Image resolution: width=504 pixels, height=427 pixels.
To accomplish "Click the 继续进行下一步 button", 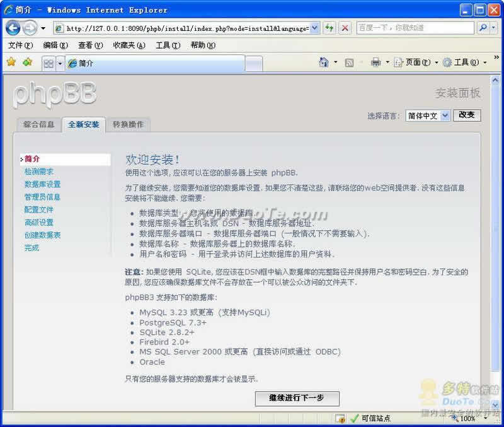I will click(x=297, y=399).
